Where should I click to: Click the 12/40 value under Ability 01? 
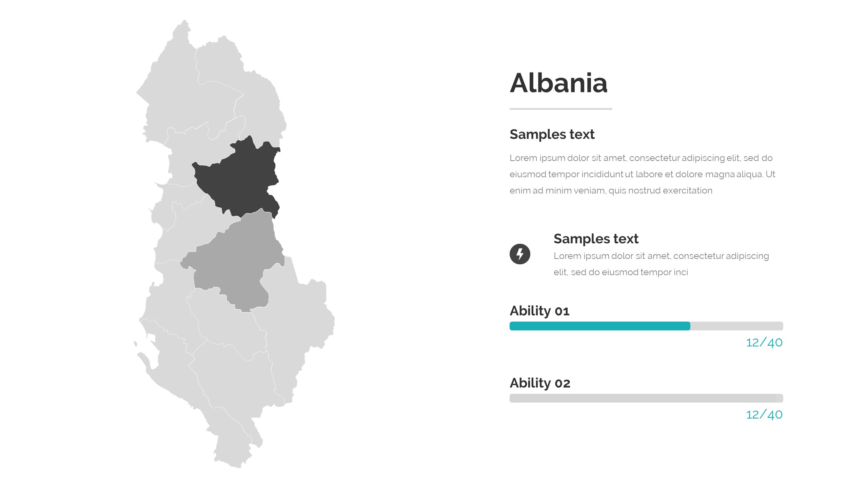764,343
